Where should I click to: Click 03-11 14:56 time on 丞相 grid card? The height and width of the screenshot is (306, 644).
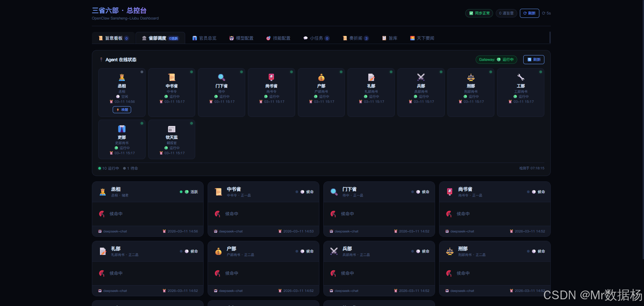(122, 101)
